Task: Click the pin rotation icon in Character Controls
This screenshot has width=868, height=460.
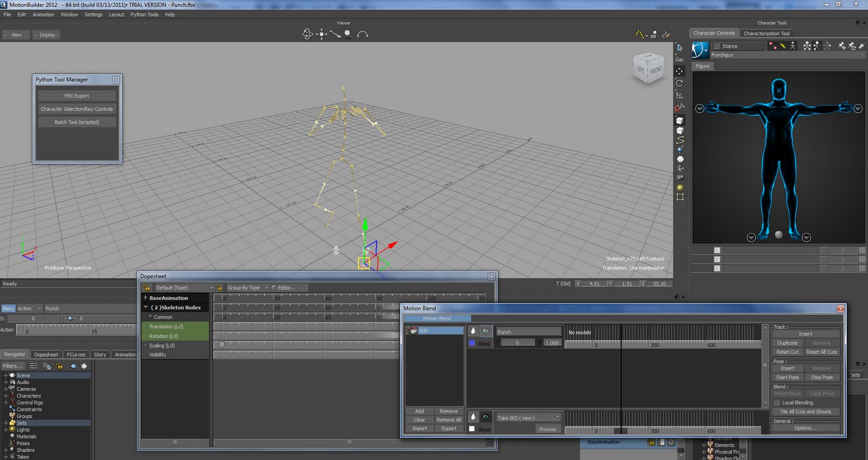Action: click(852, 46)
